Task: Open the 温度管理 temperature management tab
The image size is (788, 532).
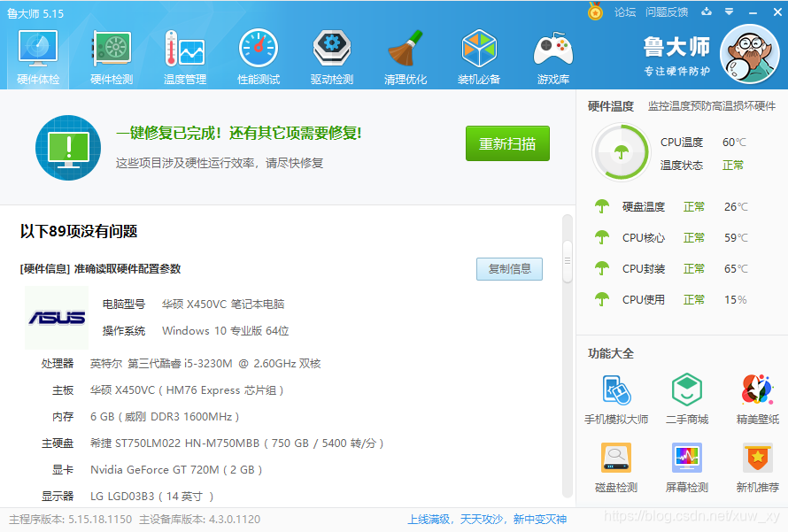Action: (x=185, y=57)
